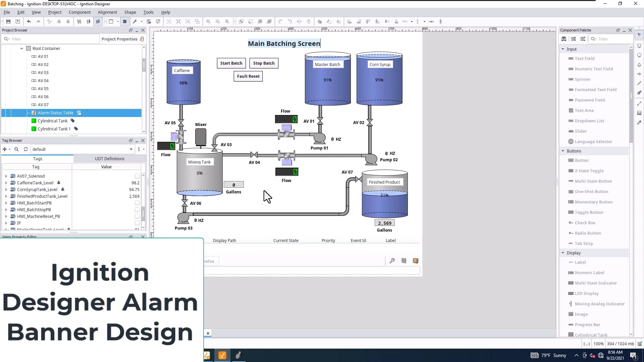Collapse the Input section in Component Palette
The height and width of the screenshot is (362, 644).
coord(563,49)
